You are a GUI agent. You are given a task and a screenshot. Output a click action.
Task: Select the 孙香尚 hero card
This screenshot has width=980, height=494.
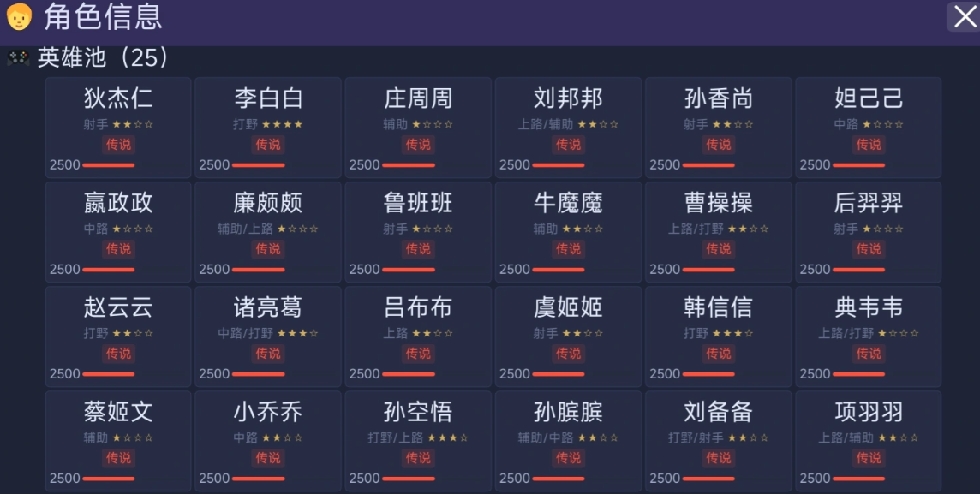pos(718,128)
